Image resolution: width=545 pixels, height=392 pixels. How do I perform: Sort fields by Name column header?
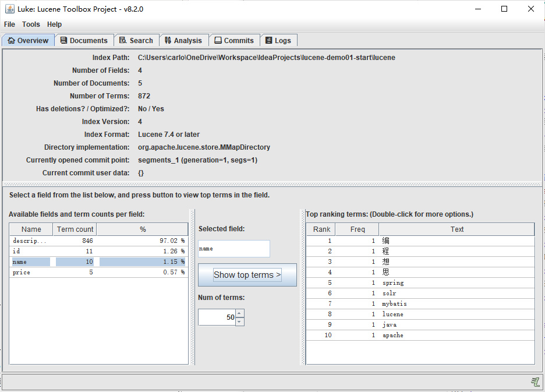click(x=31, y=229)
